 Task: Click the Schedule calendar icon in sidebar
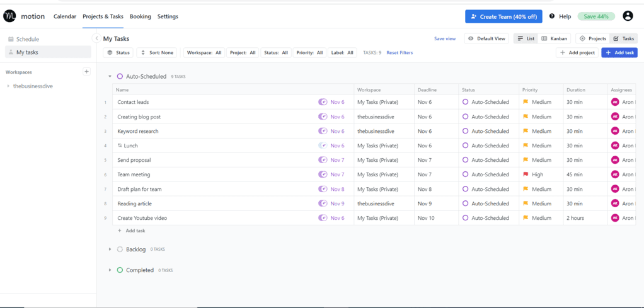[x=11, y=39]
